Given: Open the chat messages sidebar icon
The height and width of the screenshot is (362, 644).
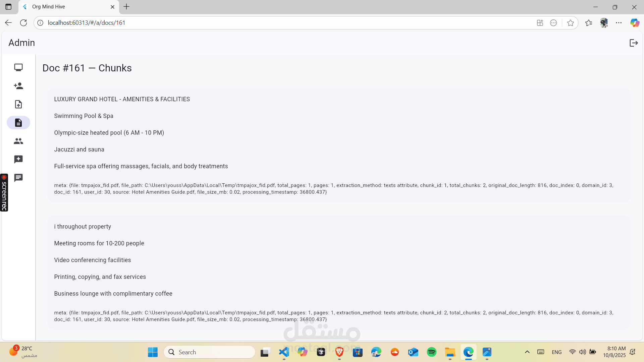Looking at the screenshot, I should 18,178.
